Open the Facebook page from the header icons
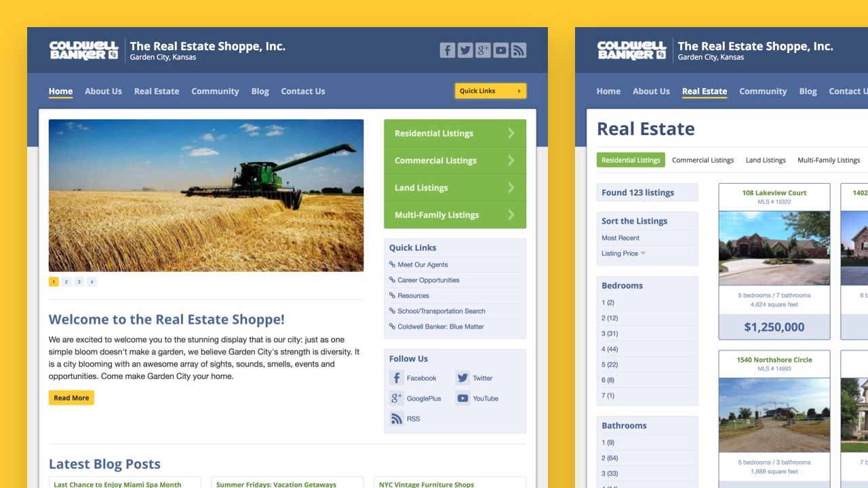Screen dimensions: 868x488 point(448,50)
